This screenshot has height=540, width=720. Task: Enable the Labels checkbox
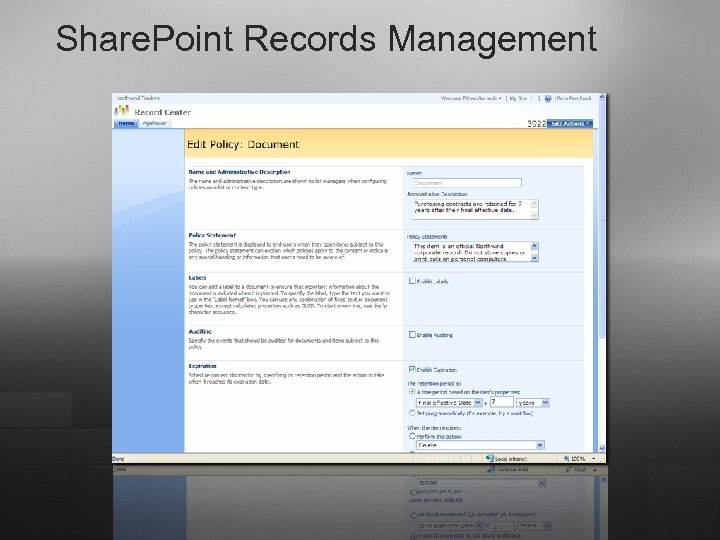(412, 281)
